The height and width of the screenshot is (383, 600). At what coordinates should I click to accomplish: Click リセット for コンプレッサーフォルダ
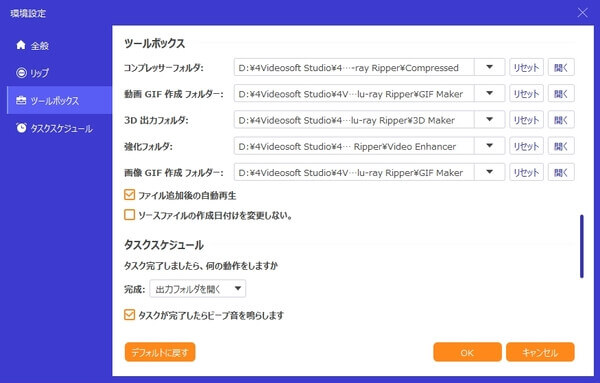526,67
